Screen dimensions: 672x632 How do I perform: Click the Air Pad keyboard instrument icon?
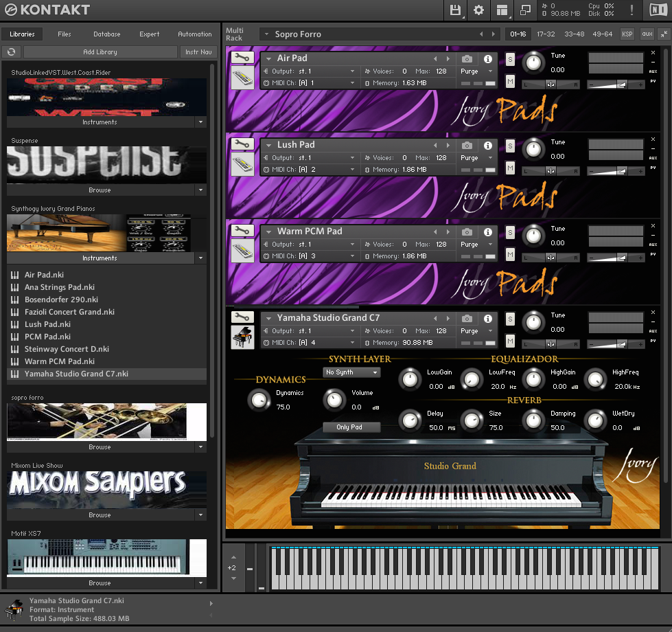pos(242,78)
